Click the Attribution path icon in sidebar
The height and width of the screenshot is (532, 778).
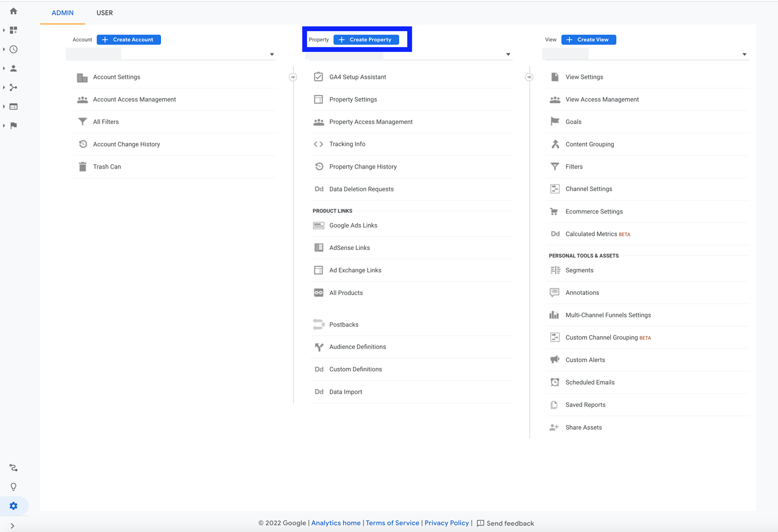[x=13, y=468]
